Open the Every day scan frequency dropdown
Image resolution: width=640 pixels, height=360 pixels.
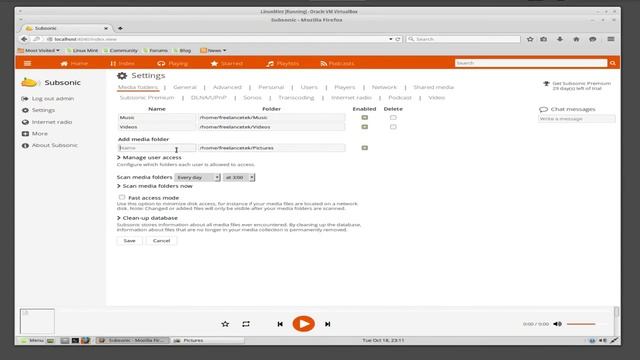point(198,178)
